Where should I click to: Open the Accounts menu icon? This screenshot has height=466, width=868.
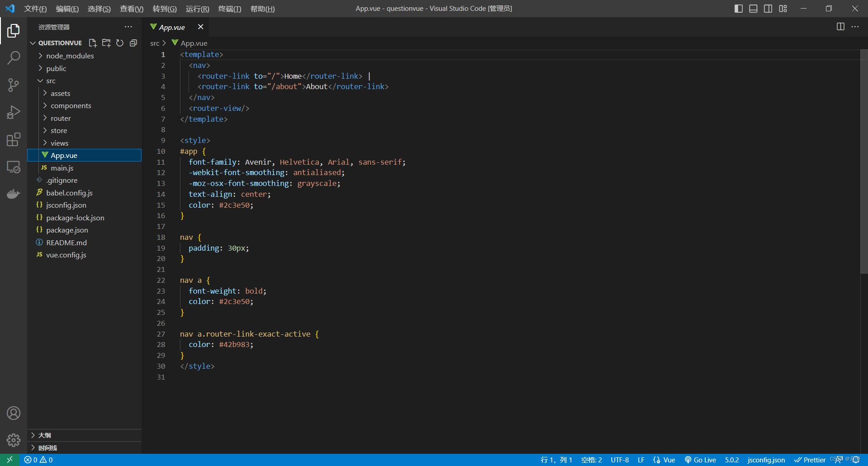(14, 413)
